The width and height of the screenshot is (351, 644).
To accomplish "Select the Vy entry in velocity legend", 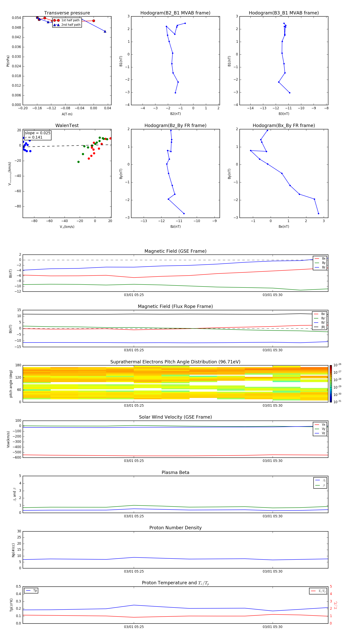I will [x=320, y=429].
